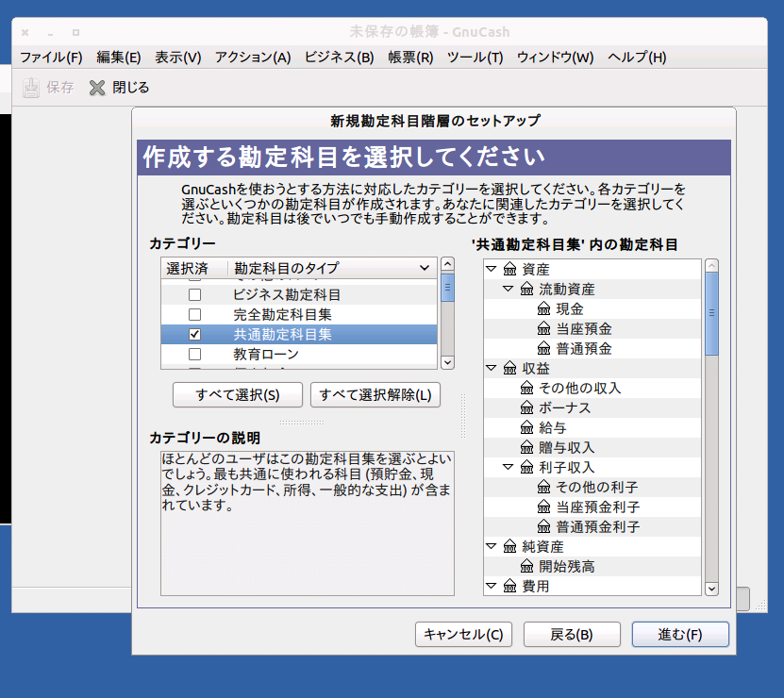Check the 完全勘定科目集 checkbox

[x=194, y=314]
